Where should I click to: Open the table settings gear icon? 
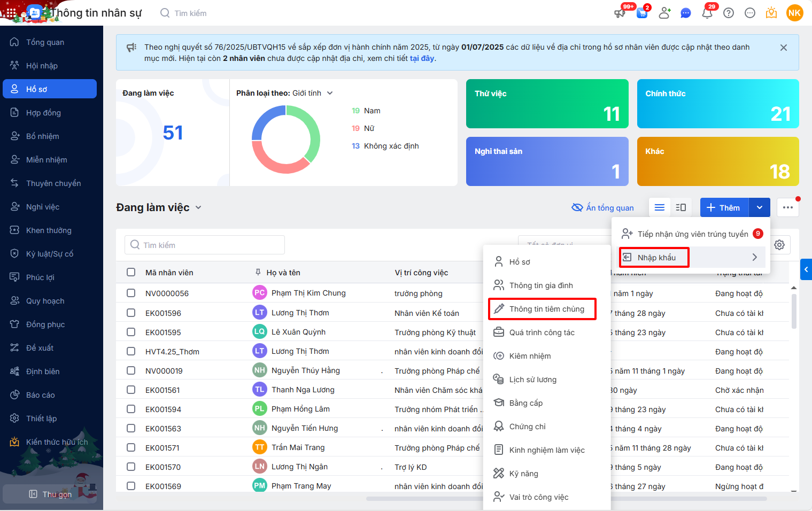[x=779, y=245]
